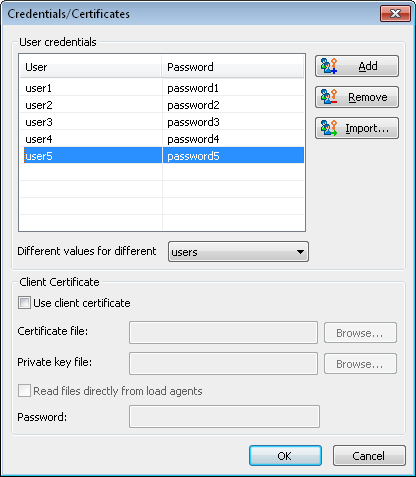Browse for the Certificate file

360,333
